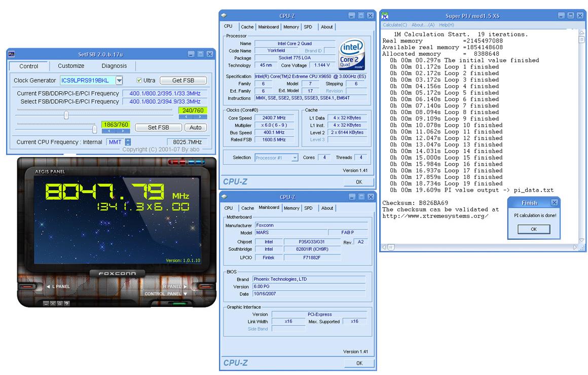This screenshot has height=375, width=588.
Task: Open the Cache tab in the upper CPU-Z window
Action: point(247,27)
